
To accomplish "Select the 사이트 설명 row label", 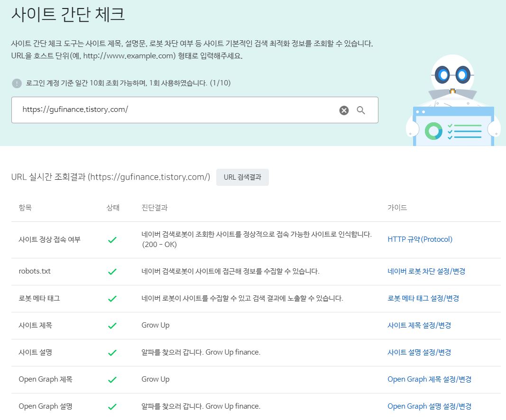I will (x=35, y=352).
